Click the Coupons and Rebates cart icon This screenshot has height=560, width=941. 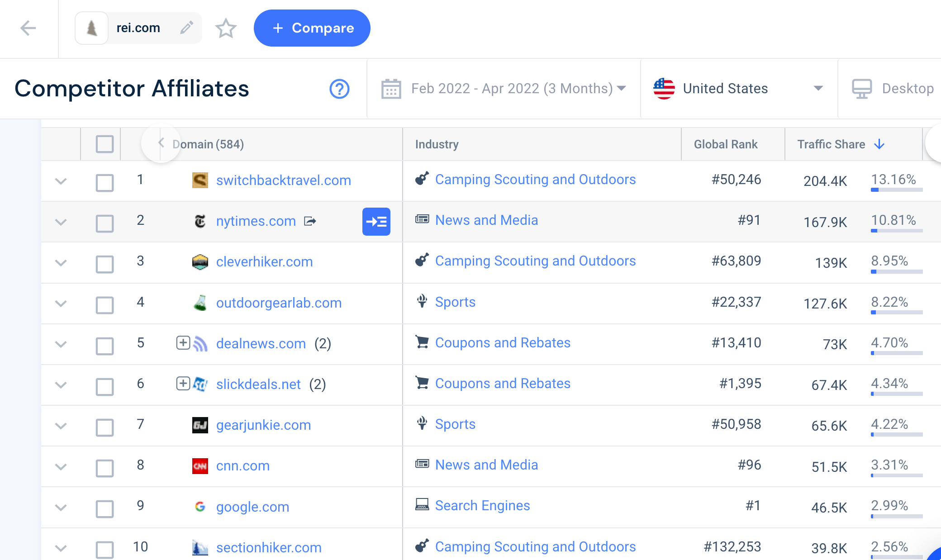pyautogui.click(x=422, y=343)
